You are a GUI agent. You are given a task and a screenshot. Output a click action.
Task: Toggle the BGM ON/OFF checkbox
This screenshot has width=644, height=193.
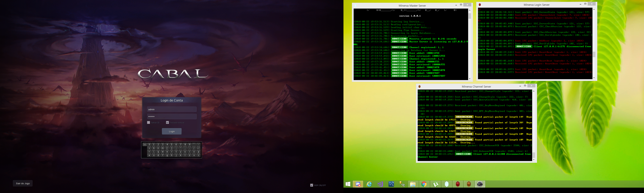[311, 185]
